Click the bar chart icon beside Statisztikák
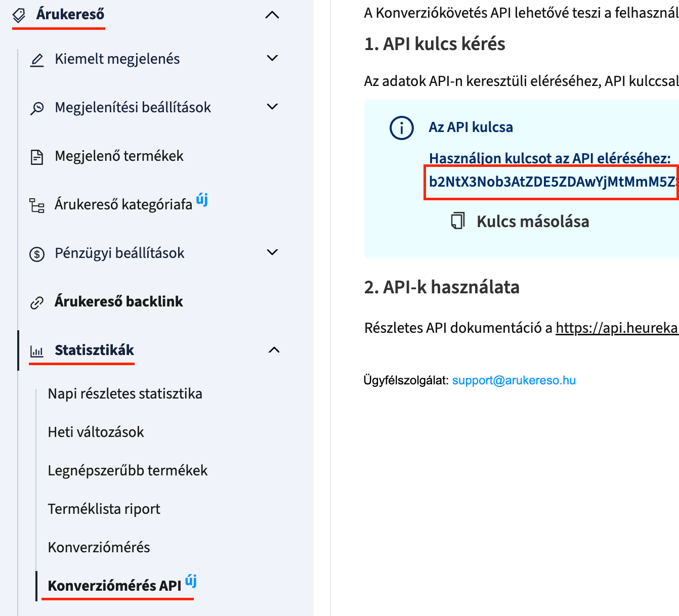 pos(37,351)
